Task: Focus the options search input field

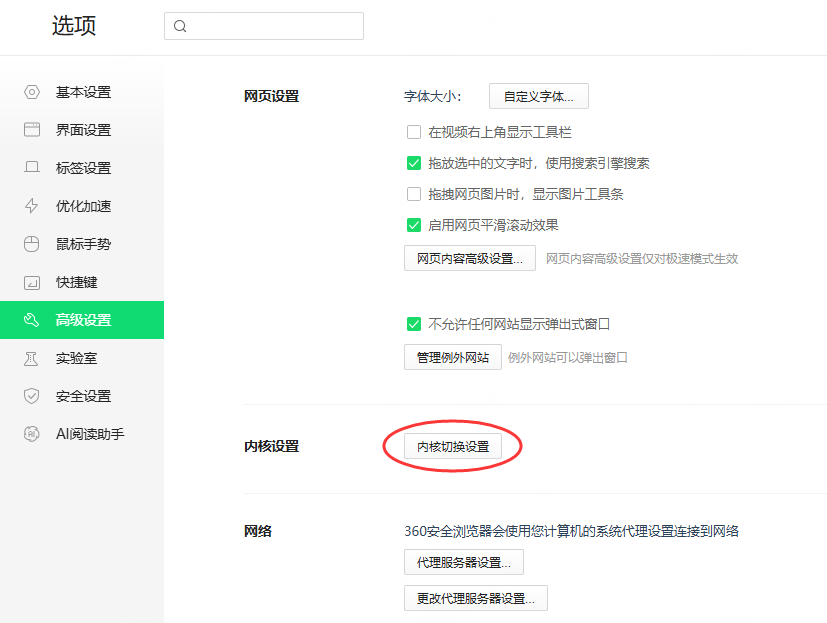Action: point(272,26)
